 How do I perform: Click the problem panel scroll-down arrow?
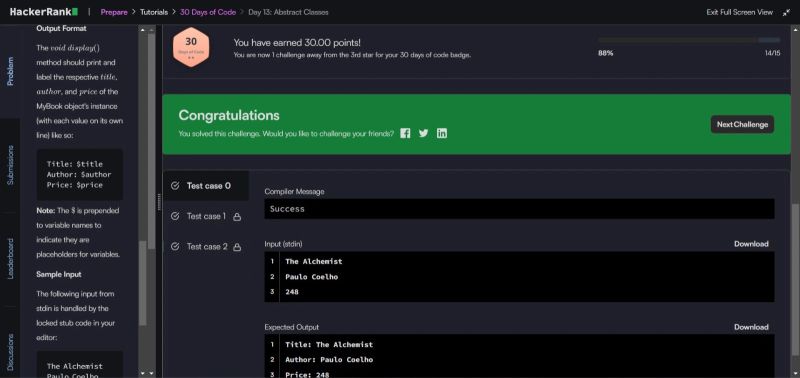coord(143,373)
